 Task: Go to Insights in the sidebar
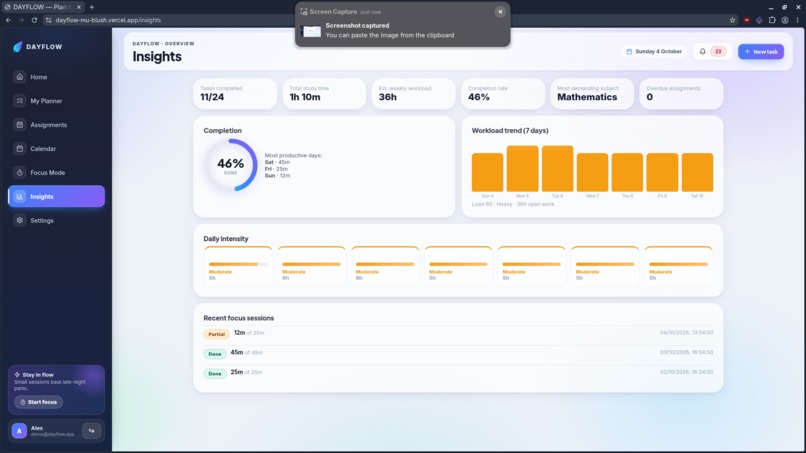(57, 196)
